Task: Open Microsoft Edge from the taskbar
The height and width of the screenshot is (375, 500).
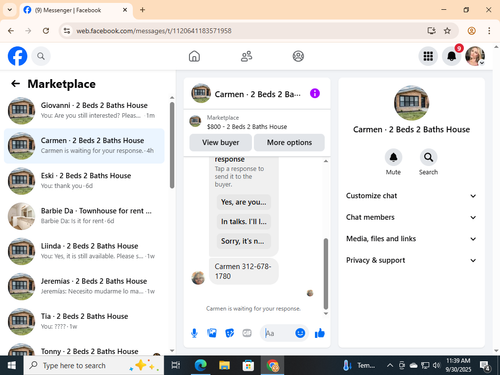Action: pyautogui.click(x=201, y=365)
